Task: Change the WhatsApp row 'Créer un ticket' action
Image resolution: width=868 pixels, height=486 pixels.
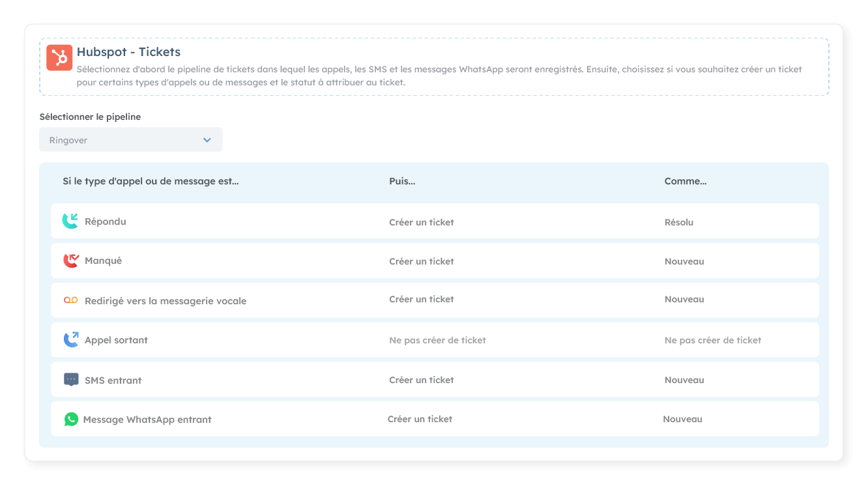Action: (420, 419)
